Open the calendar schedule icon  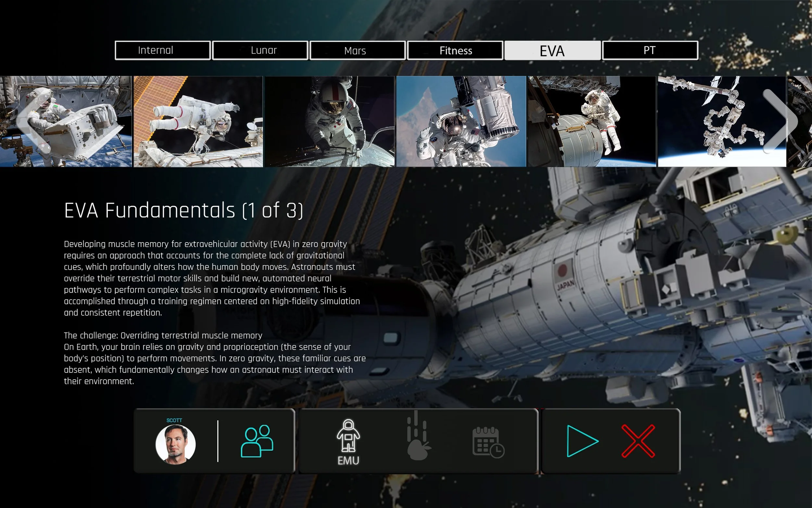point(488,441)
